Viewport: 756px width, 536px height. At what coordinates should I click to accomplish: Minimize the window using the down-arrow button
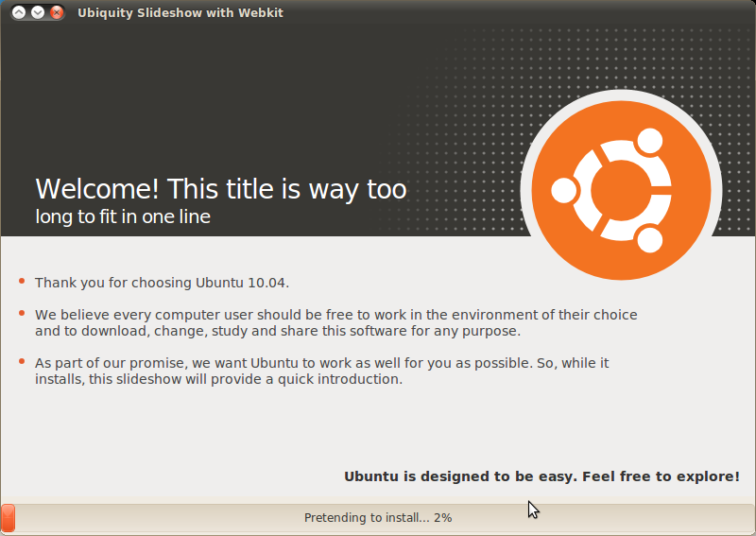(38, 12)
